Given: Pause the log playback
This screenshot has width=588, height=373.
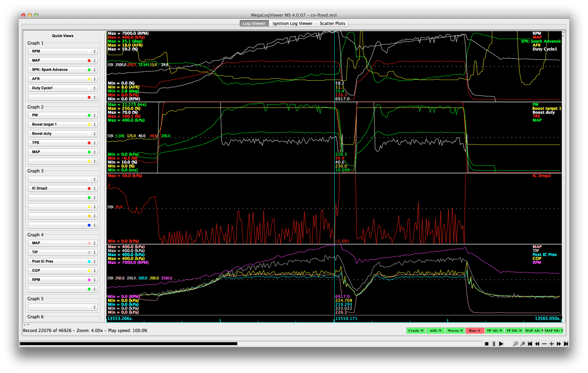Looking at the screenshot, I should pos(494,344).
